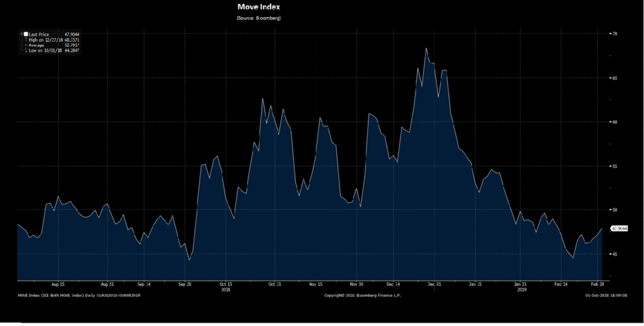
Task: Click the High marker icon in legend
Action: 26,40
